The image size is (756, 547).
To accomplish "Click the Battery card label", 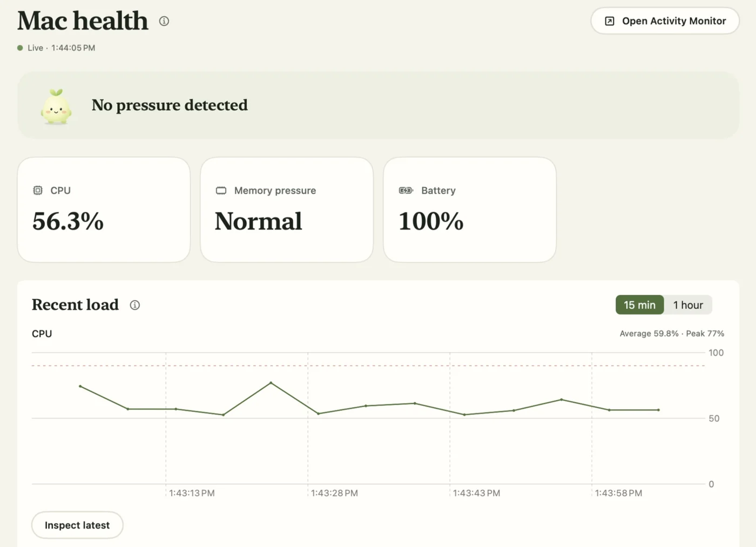I will point(438,191).
